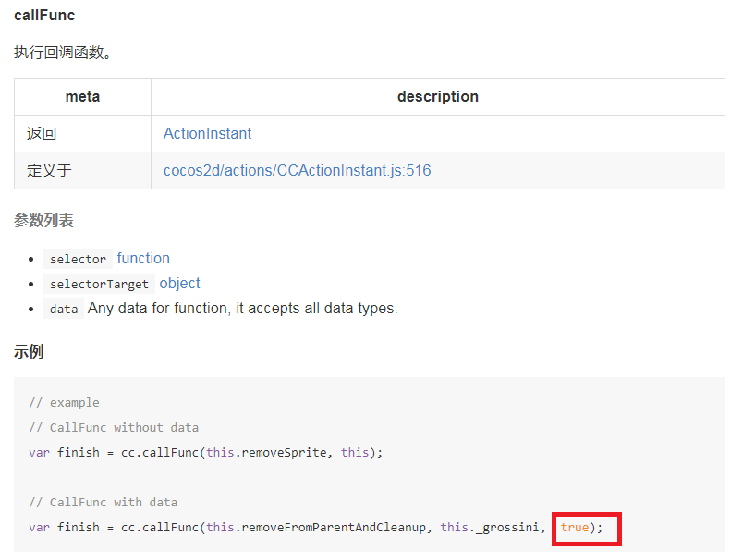
Task: Click the highlighted true value in code
Action: [575, 528]
